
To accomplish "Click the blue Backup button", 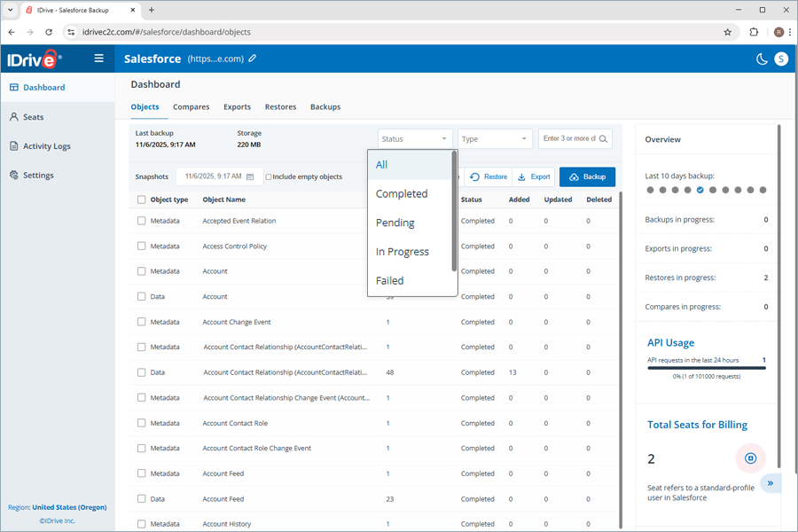I will [587, 176].
